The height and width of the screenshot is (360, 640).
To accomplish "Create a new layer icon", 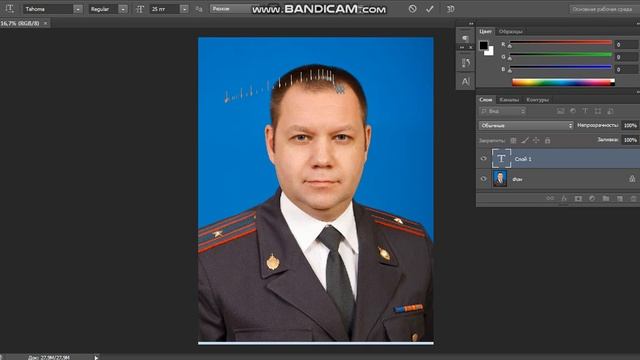I will (620, 198).
